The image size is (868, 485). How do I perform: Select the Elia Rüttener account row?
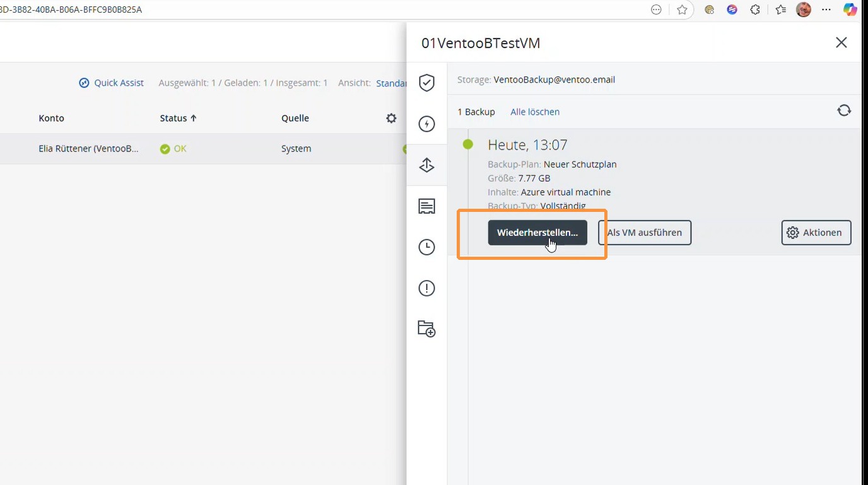pos(203,149)
